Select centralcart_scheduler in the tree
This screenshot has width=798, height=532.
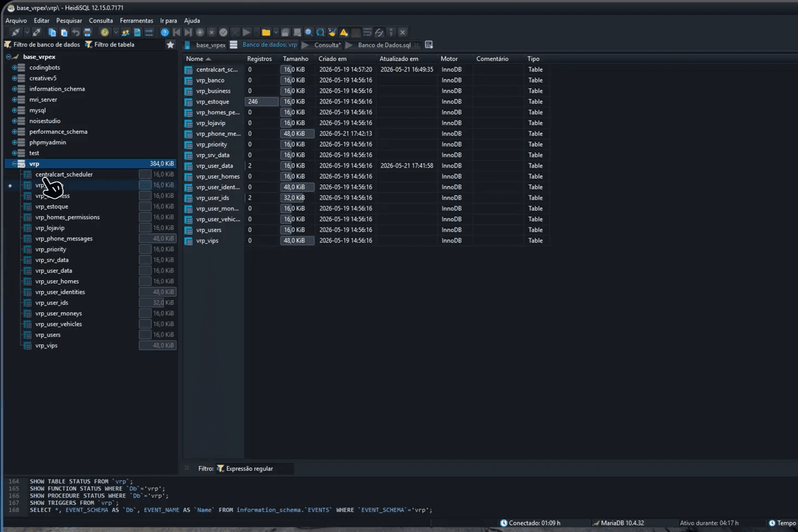pyautogui.click(x=64, y=174)
